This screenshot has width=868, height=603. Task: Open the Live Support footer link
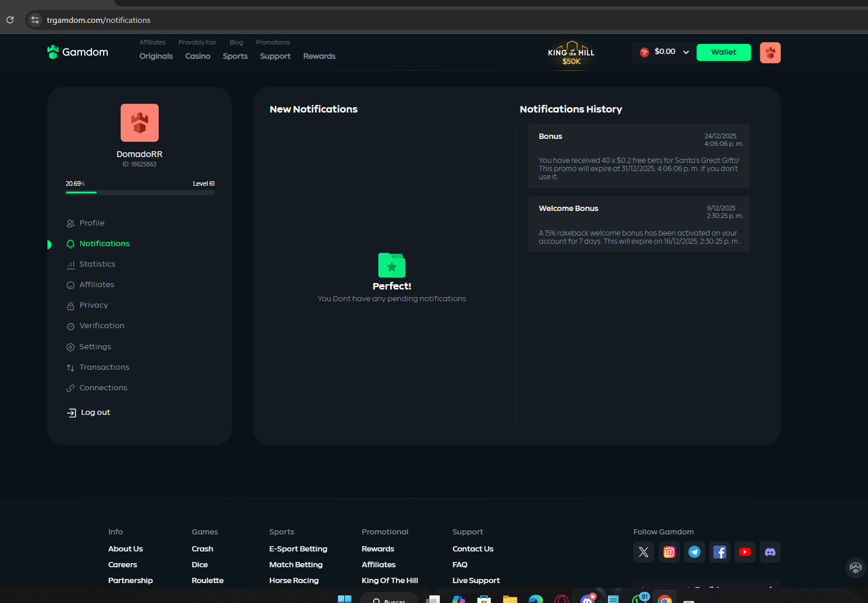pyautogui.click(x=476, y=581)
